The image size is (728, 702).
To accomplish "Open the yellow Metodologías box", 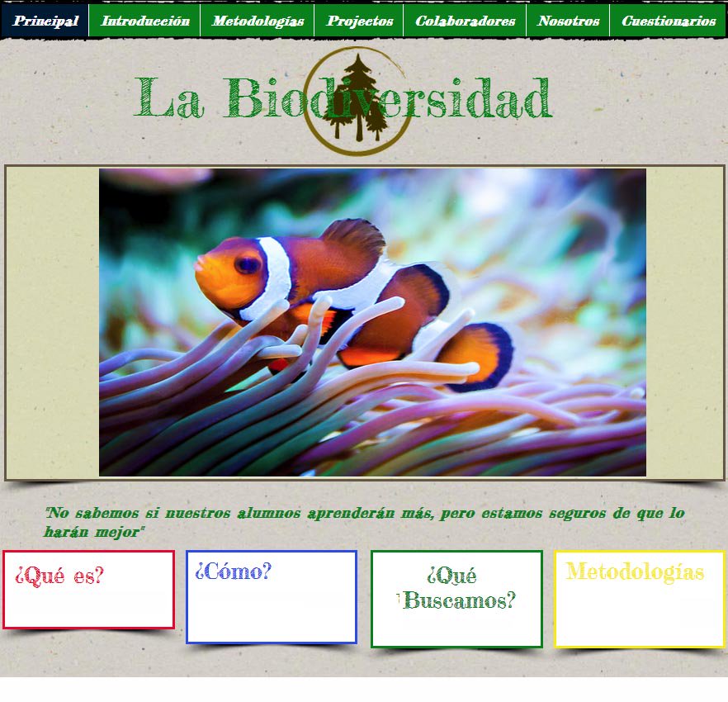I will [640, 599].
